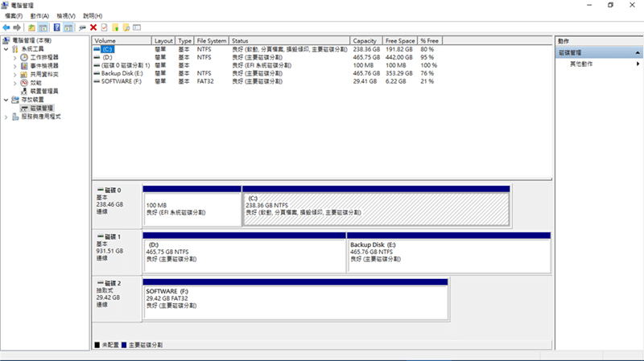Click the gray Forward arrow in toolbar
Screen dimensions: 644x361
click(17, 27)
